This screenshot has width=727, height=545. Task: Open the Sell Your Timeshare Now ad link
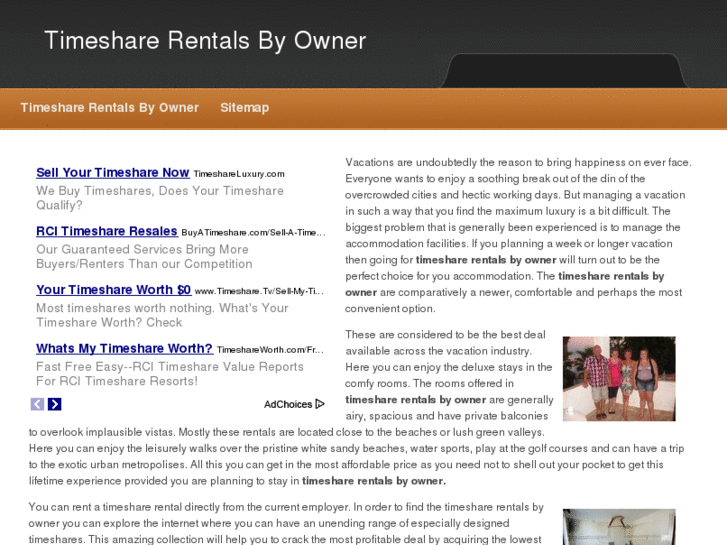113,173
